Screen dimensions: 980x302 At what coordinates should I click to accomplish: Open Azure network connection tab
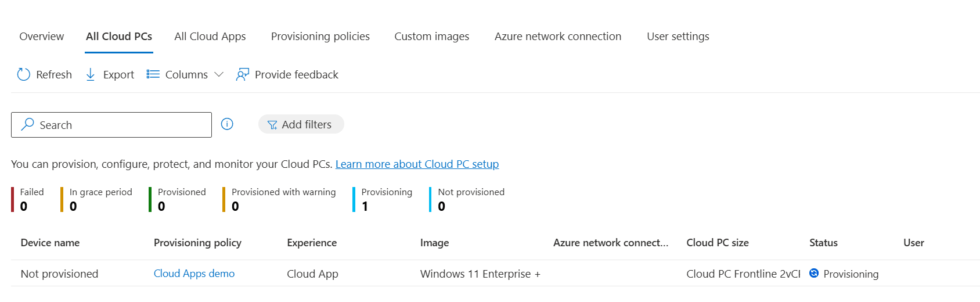[557, 37]
